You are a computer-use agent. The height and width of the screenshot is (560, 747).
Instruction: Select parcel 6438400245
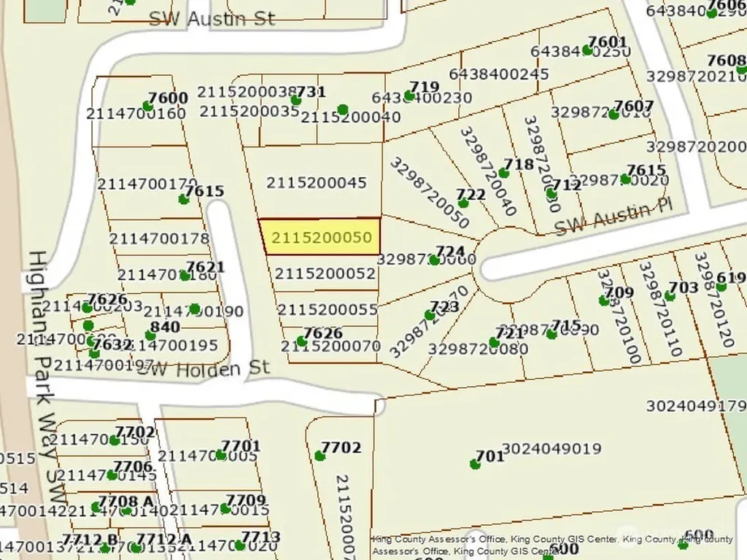tap(499, 74)
